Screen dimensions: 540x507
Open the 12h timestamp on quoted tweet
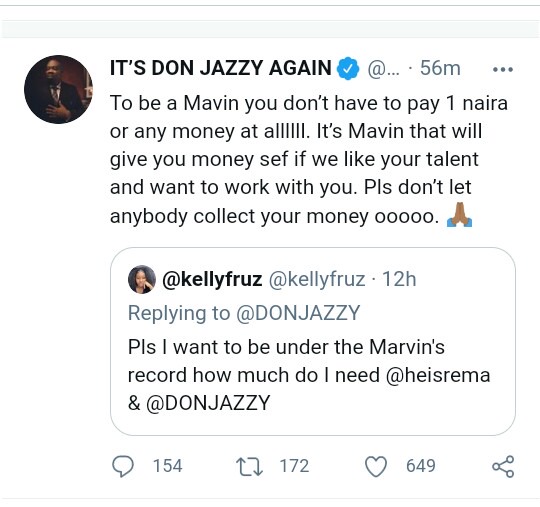(399, 279)
